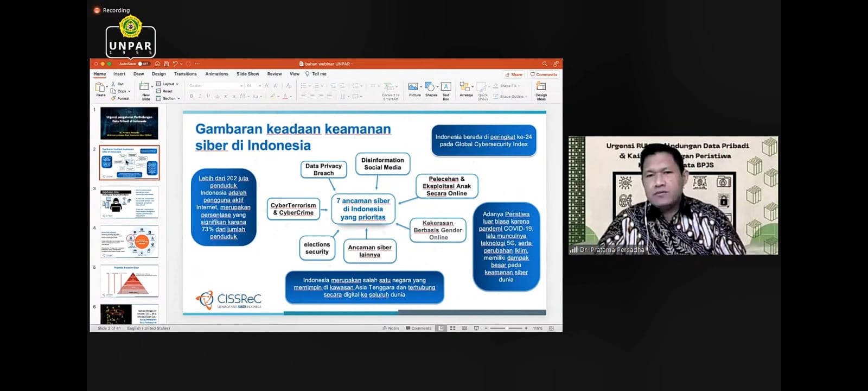Open search with the magnifier icon
Viewport: 868px width, 391px height.
tap(545, 64)
